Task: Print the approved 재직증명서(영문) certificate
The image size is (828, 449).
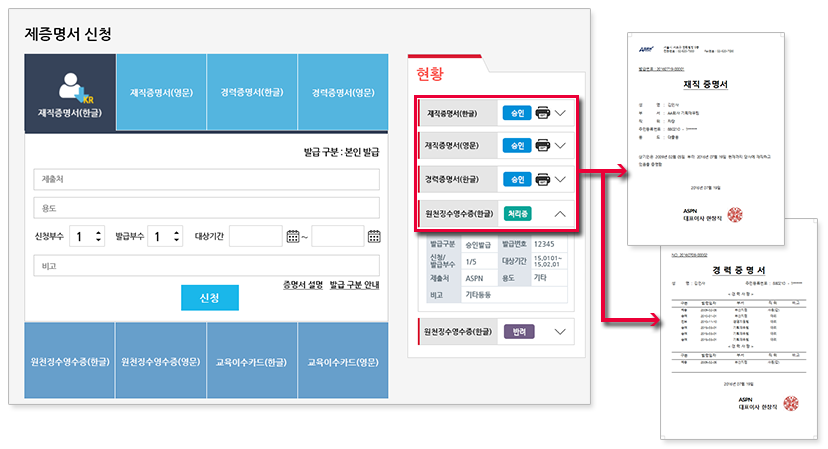Action: pos(543,146)
